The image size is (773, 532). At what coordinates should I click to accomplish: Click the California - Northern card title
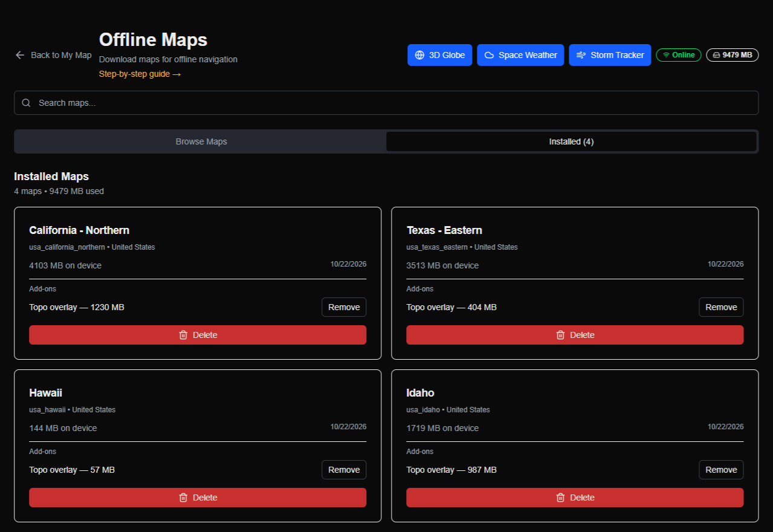pos(79,230)
